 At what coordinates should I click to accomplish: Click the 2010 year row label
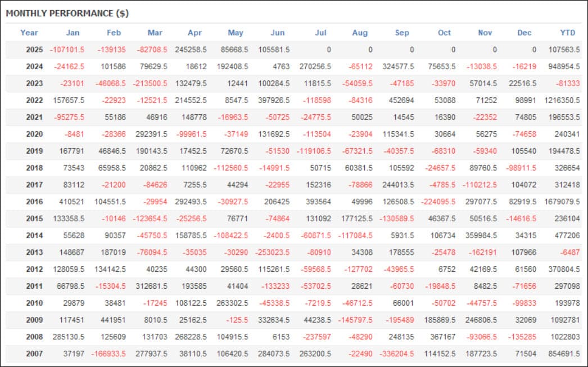[x=34, y=303]
